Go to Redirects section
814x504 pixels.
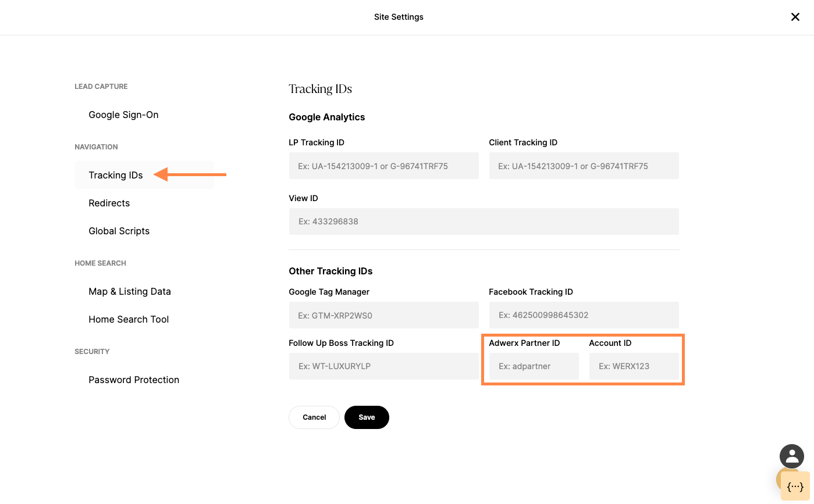(109, 203)
